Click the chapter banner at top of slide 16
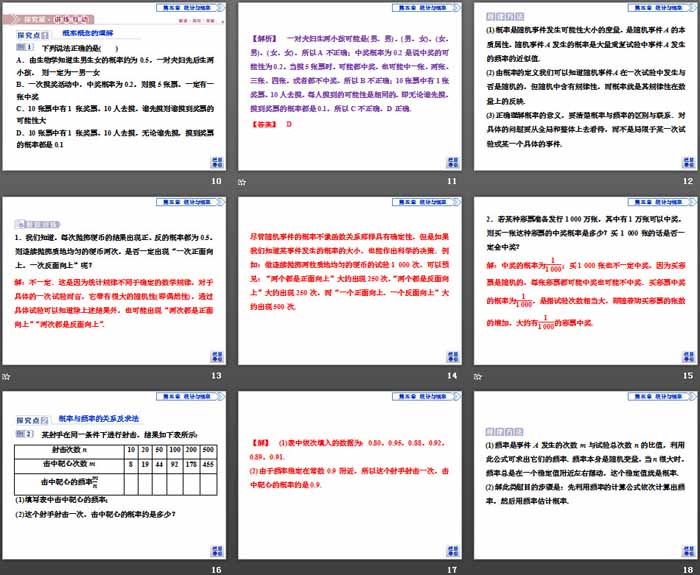 191,396
